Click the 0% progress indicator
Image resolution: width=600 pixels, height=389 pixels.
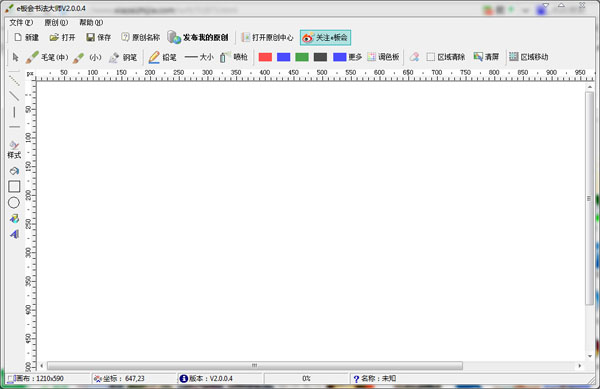[306, 379]
